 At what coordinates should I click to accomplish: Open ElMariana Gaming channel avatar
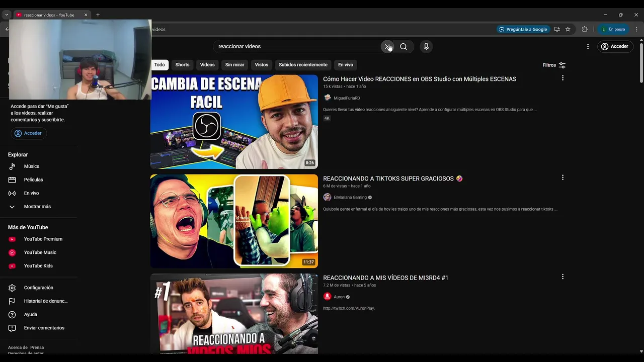pyautogui.click(x=327, y=197)
